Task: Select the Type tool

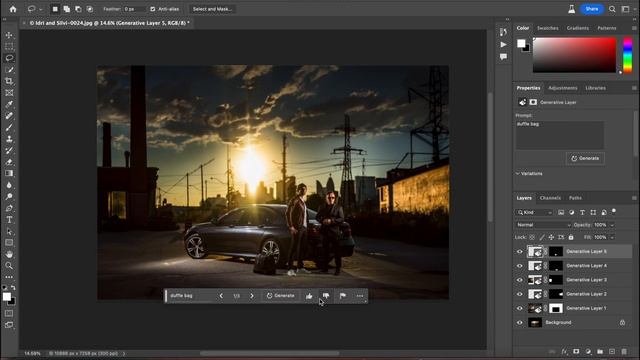Action: point(9,220)
